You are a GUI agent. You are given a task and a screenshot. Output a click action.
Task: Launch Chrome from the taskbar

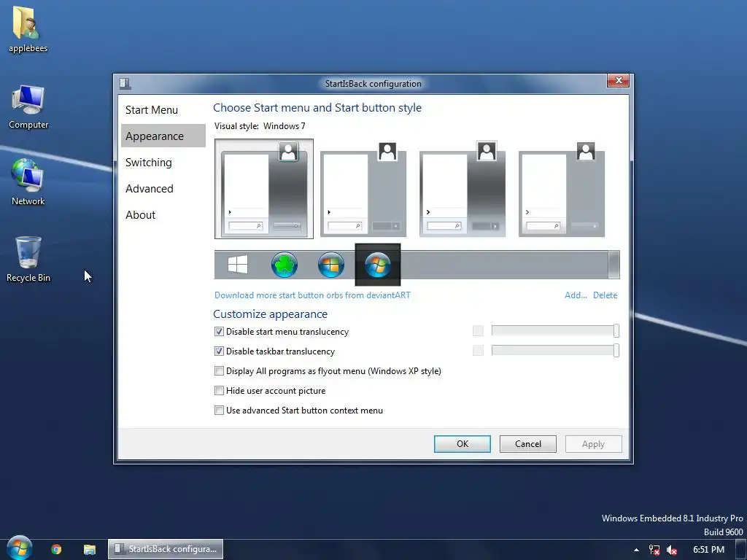point(56,549)
